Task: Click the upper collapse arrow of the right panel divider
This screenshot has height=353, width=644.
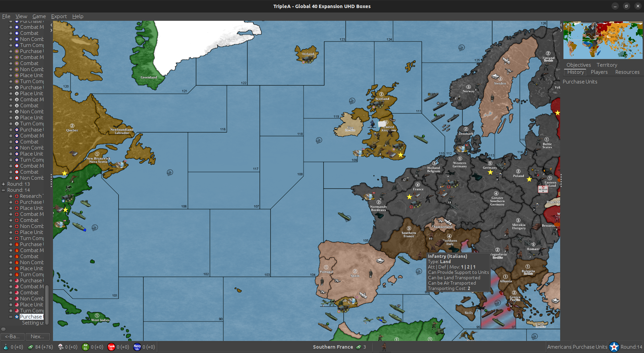Action: [561, 25]
